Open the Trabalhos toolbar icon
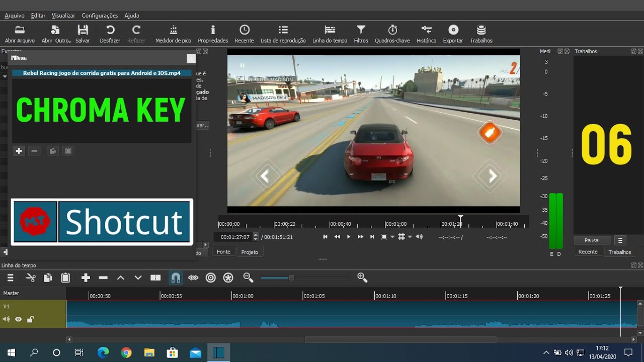 (481, 34)
